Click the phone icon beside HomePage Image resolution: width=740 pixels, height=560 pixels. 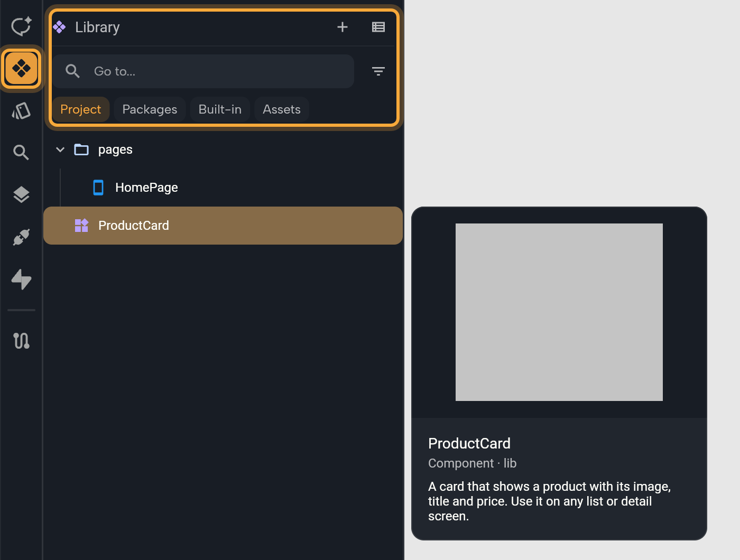(98, 188)
